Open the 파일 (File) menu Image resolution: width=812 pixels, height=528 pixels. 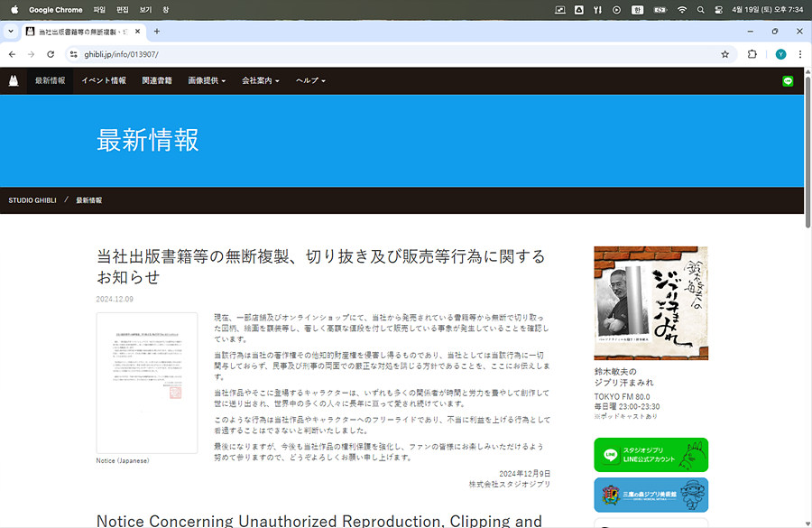pyautogui.click(x=99, y=10)
